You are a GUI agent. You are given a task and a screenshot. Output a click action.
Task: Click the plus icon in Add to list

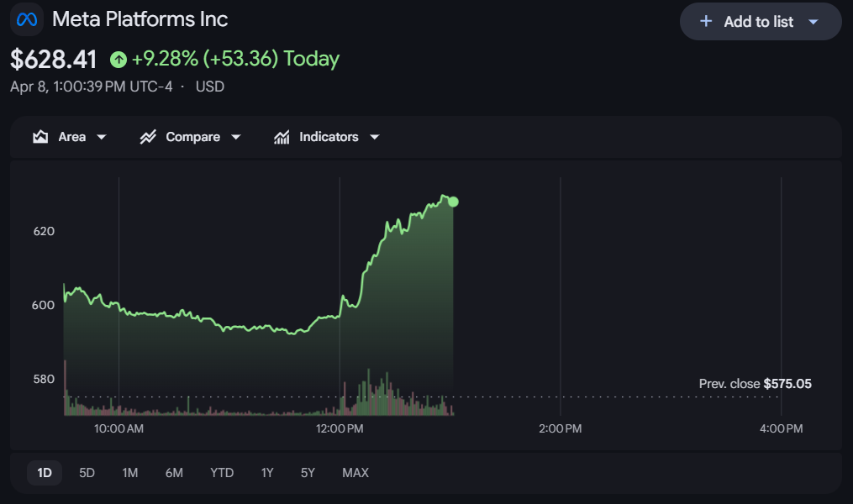click(706, 22)
